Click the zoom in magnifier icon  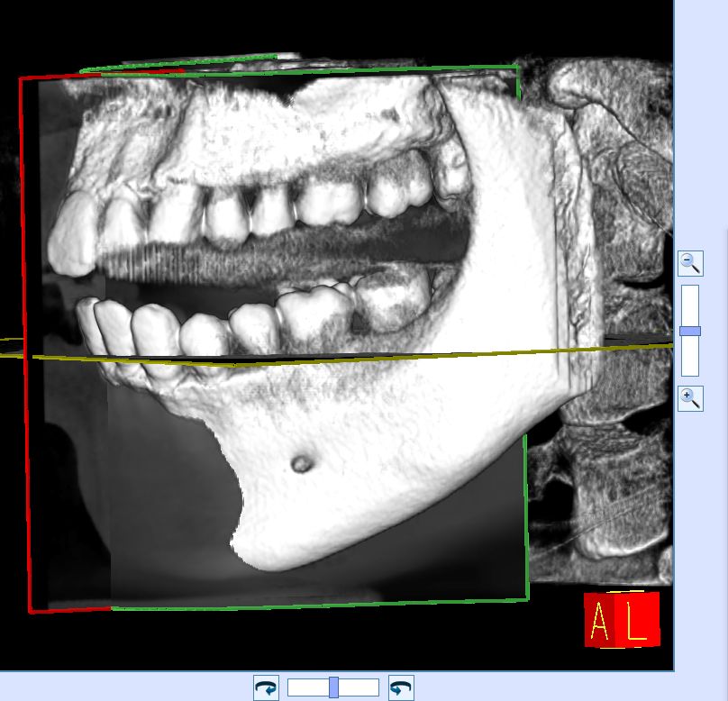point(690,398)
